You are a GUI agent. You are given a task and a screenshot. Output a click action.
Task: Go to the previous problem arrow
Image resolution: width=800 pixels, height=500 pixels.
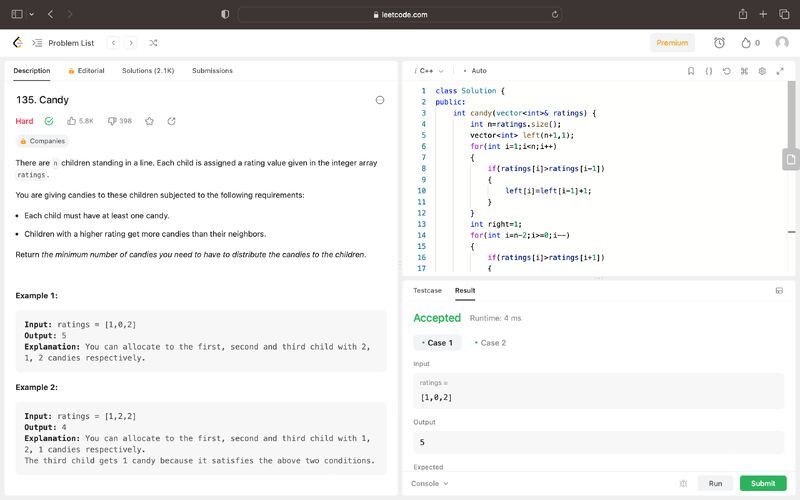pyautogui.click(x=113, y=43)
